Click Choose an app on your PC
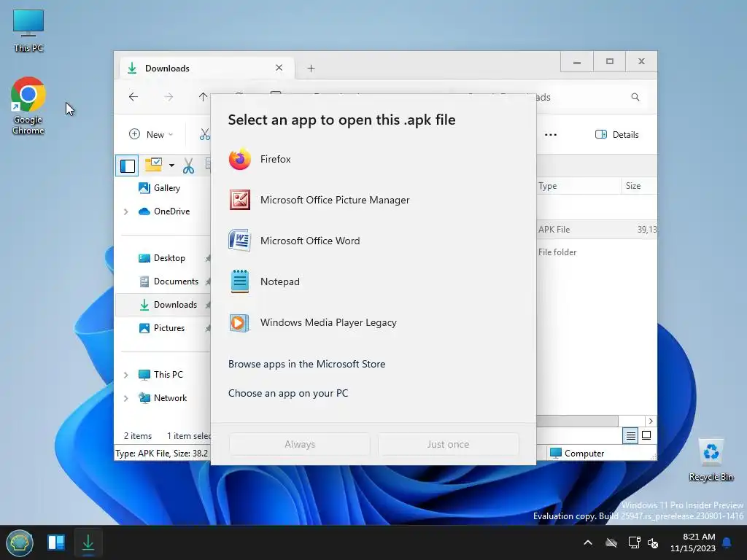747x560 pixels. pyautogui.click(x=288, y=393)
